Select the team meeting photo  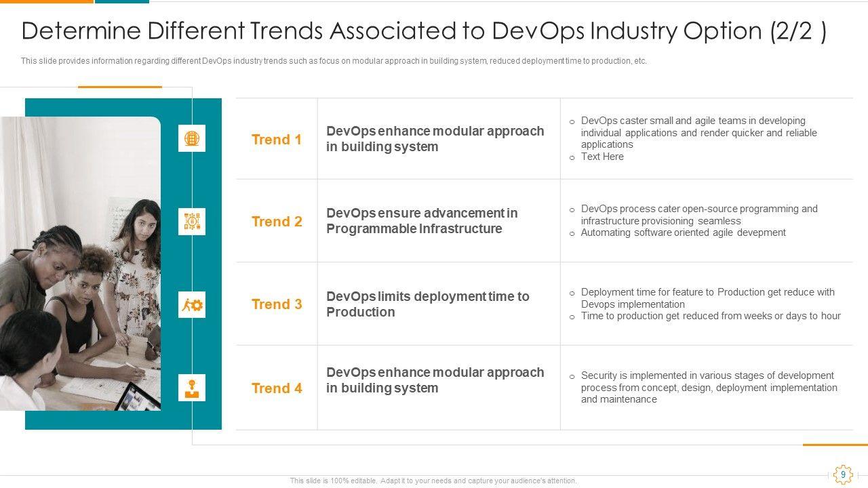pos(80,264)
